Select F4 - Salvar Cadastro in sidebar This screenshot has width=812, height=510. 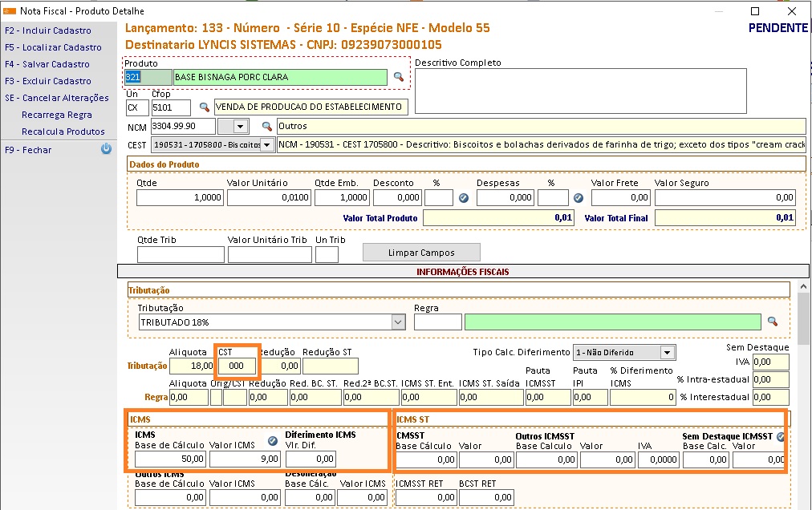47,64
